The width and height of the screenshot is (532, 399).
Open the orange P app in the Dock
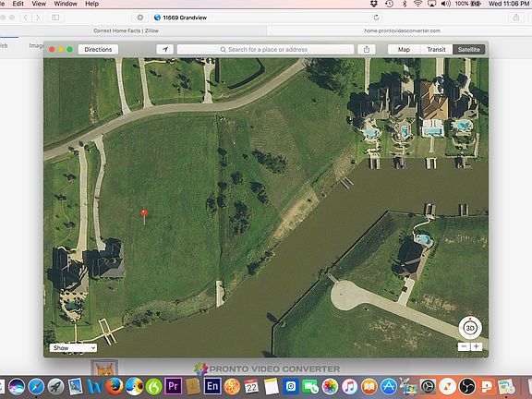point(487,386)
